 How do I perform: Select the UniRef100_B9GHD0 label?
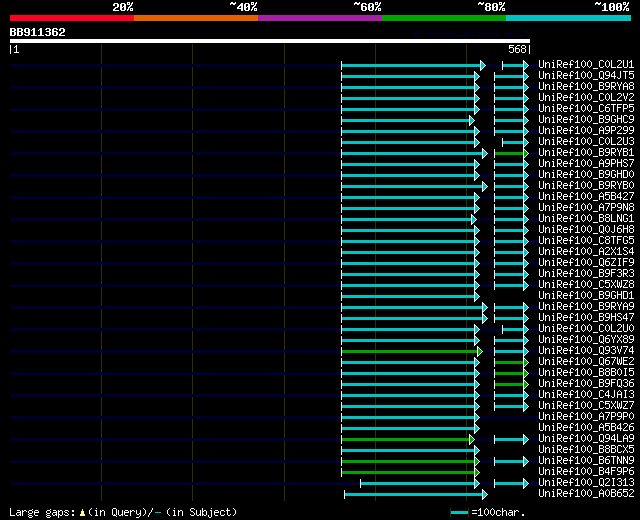pyautogui.click(x=586, y=175)
